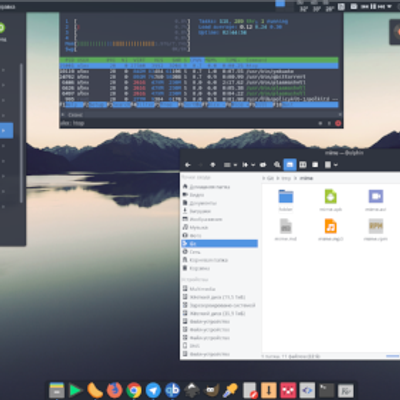Launch the terminal from the dock

(326, 390)
